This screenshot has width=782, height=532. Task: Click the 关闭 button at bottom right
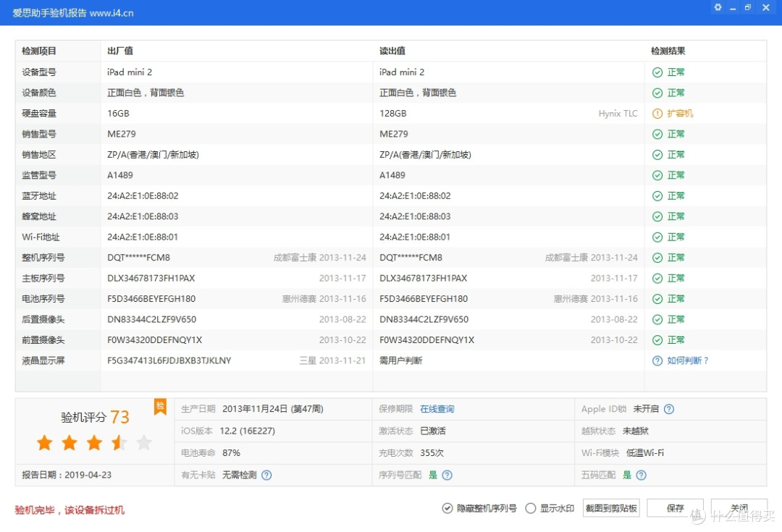[739, 507]
